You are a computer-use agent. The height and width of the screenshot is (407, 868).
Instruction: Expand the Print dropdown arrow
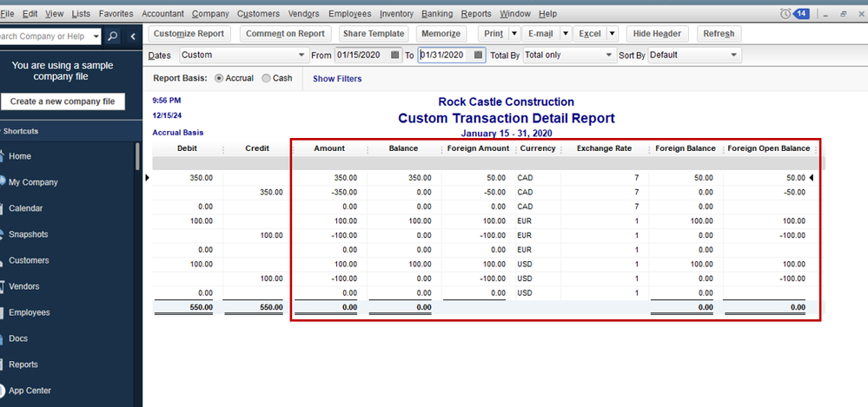514,34
